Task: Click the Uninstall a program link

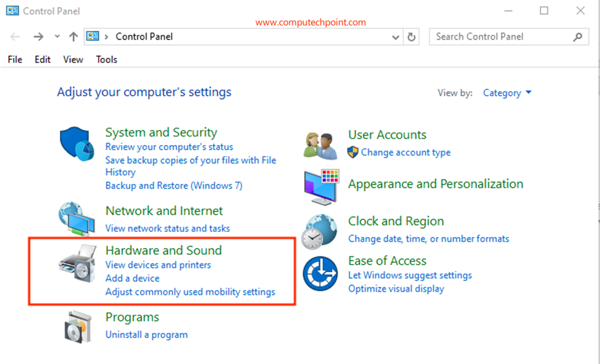Action: point(147,334)
